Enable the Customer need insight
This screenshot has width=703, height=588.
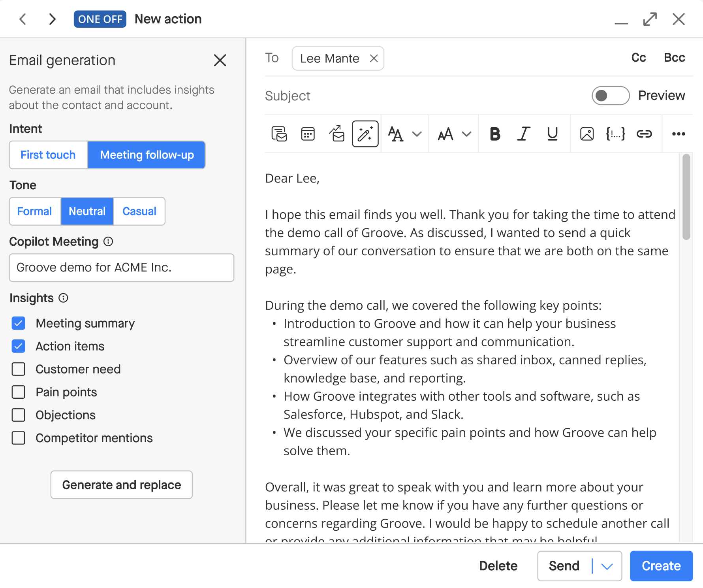click(18, 369)
